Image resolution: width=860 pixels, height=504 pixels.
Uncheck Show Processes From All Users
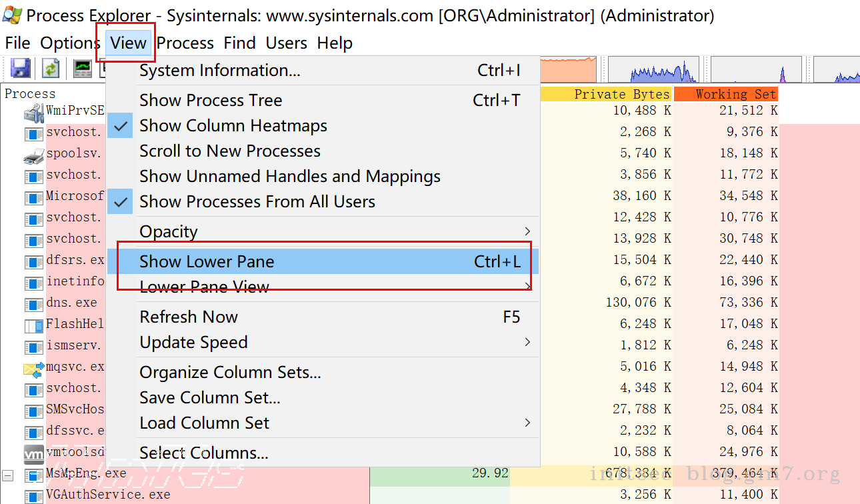point(257,202)
